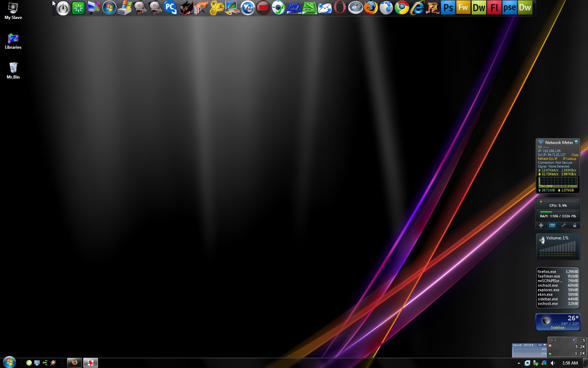This screenshot has width=588, height=368.
Task: Click Safely Remove Hardware tray icon
Action: (535, 363)
